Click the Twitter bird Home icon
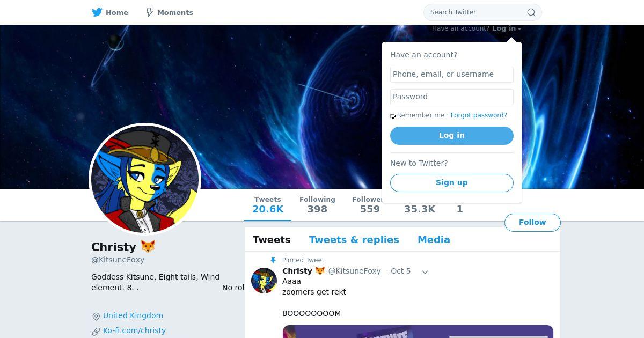 (x=97, y=12)
